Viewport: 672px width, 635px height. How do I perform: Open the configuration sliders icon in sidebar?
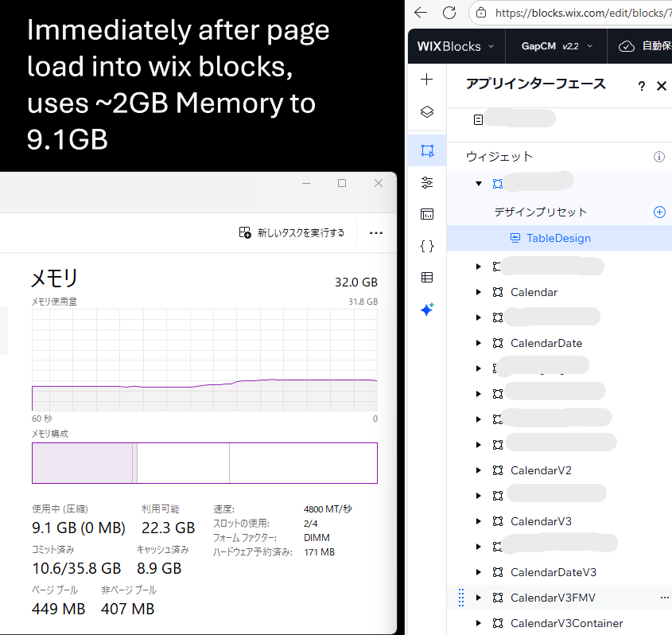(427, 183)
